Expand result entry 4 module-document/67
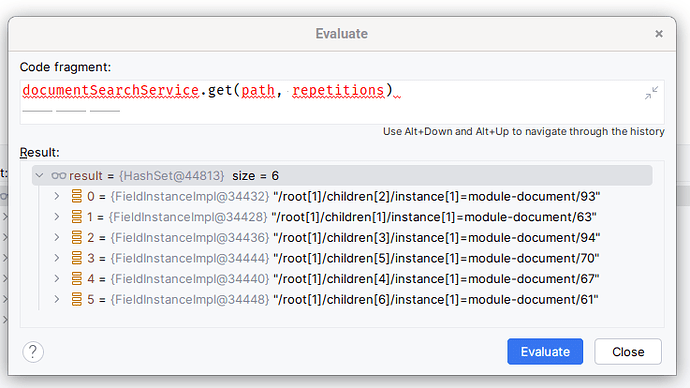The width and height of the screenshot is (690, 388). pos(57,279)
